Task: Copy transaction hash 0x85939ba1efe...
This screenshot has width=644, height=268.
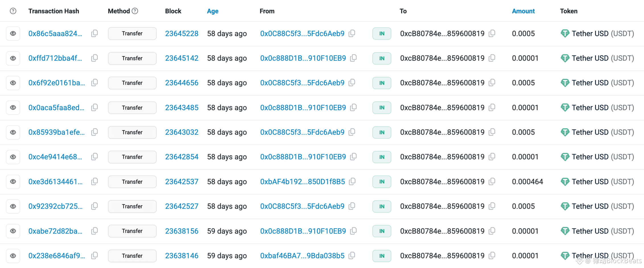Action: coord(94,132)
